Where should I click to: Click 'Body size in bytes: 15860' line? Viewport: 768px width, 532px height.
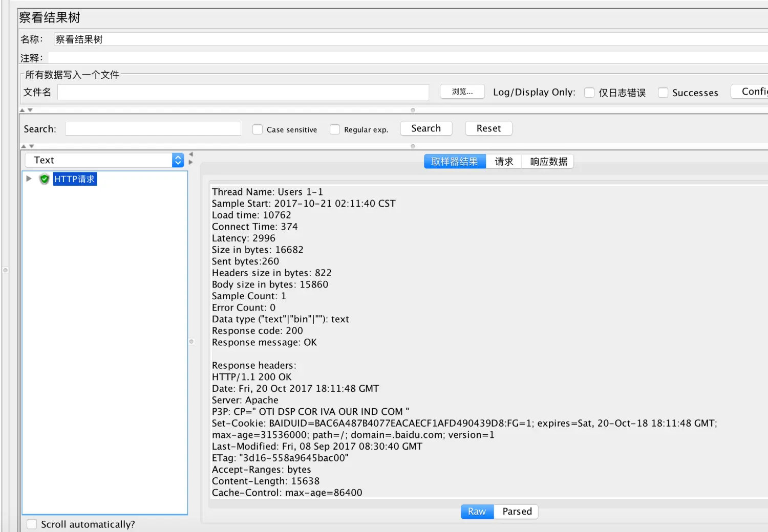270,285
